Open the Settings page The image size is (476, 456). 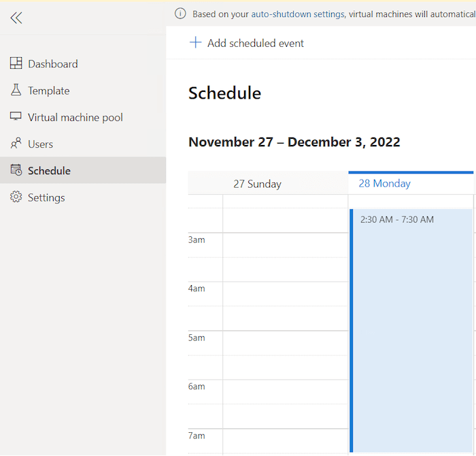tap(83, 197)
